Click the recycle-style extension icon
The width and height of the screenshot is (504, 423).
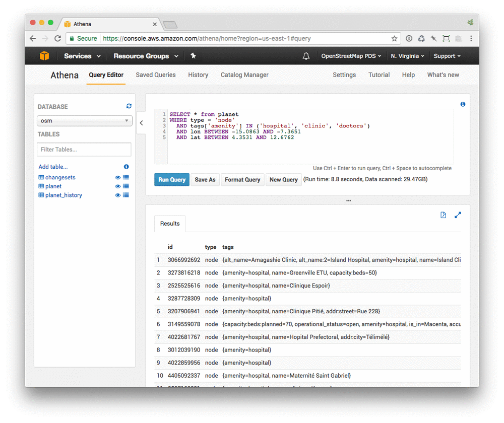pos(421,39)
